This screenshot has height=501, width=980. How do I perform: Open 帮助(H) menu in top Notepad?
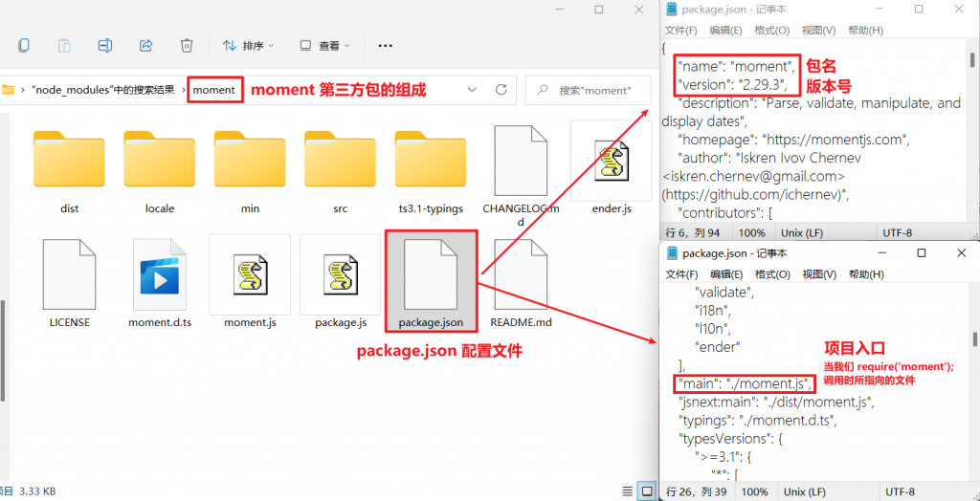tap(865, 31)
